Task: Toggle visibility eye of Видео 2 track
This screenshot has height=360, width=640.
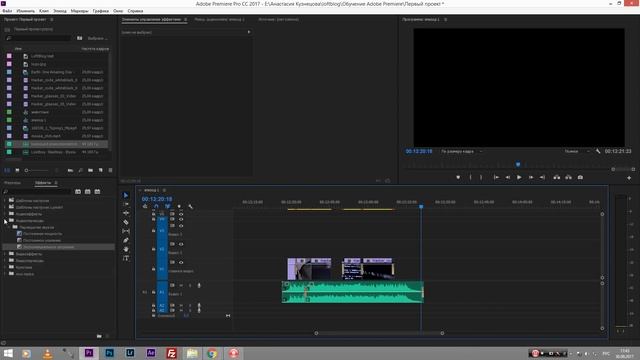Action: click(x=181, y=244)
